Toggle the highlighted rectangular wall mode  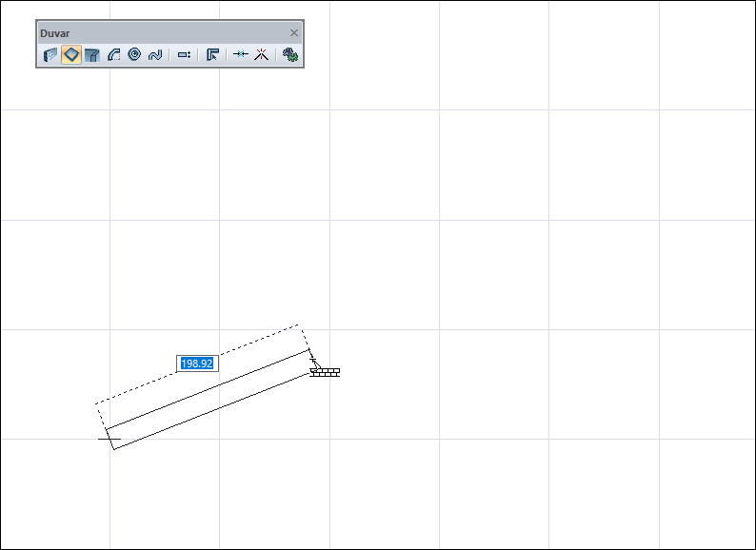71,54
